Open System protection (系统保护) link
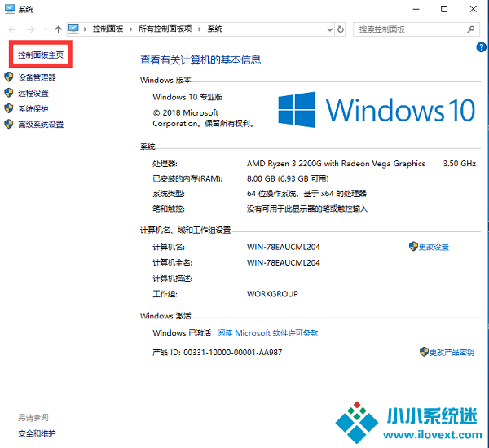The width and height of the screenshot is (489, 448). pos(33,109)
